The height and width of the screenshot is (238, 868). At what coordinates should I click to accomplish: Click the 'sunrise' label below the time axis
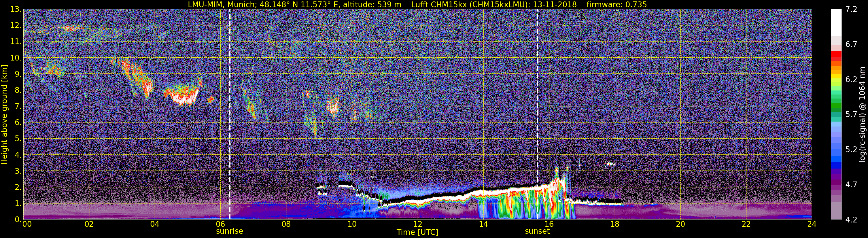230,231
